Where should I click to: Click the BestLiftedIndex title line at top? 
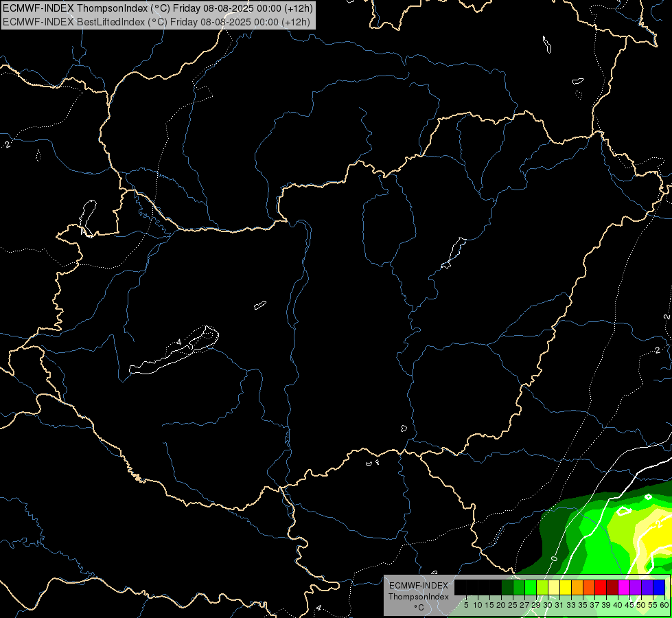[x=156, y=22]
